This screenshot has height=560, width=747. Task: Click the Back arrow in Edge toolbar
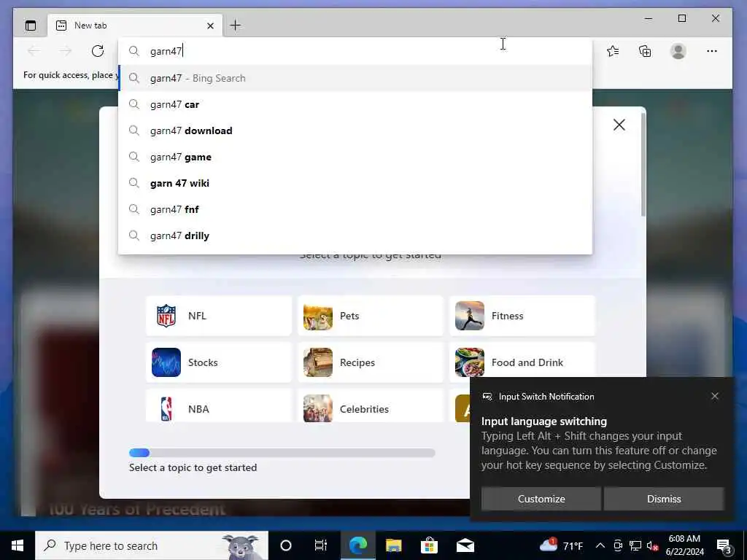coord(34,51)
